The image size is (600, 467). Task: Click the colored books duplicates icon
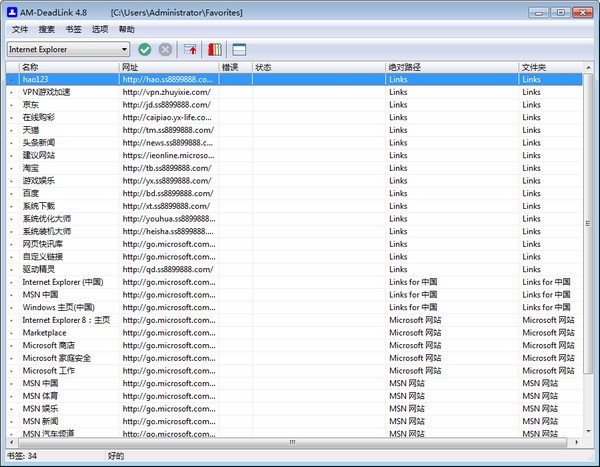click(213, 49)
